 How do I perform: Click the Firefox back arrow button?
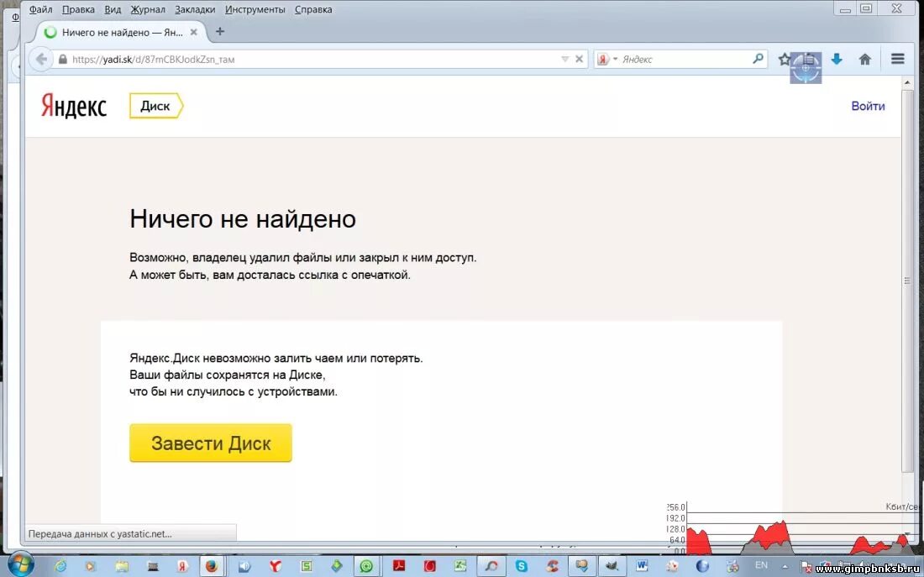pyautogui.click(x=41, y=59)
